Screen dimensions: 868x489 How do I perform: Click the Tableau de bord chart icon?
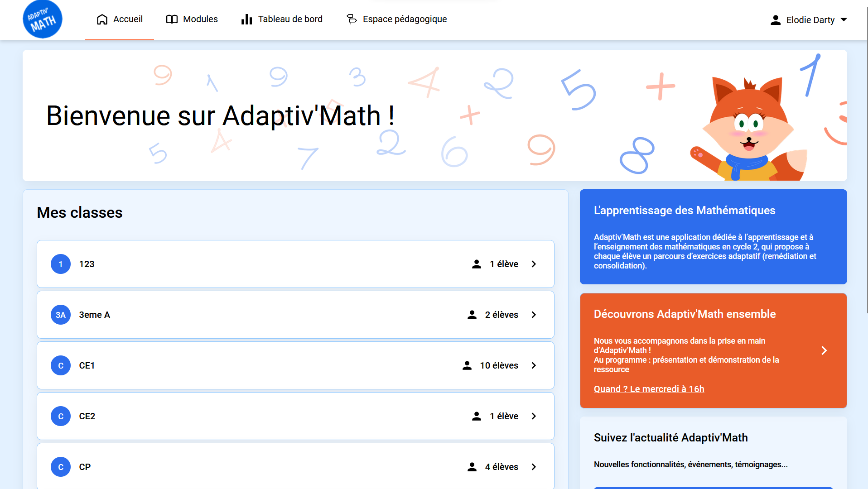click(246, 19)
